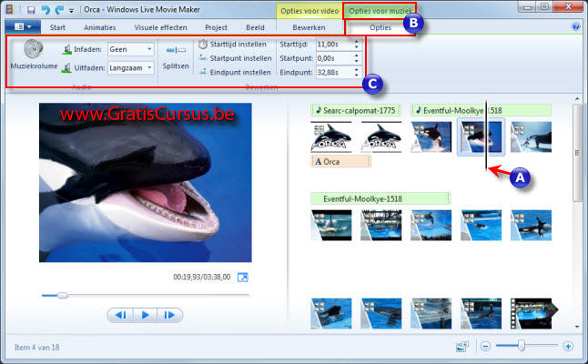Click Starttijd instellen
The width and height of the screenshot is (588, 364).
tap(233, 45)
